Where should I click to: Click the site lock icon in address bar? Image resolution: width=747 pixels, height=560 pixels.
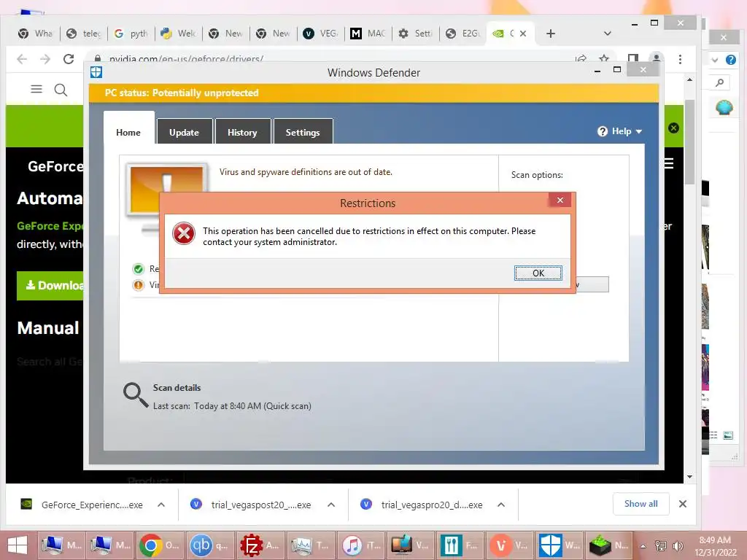pos(98,58)
